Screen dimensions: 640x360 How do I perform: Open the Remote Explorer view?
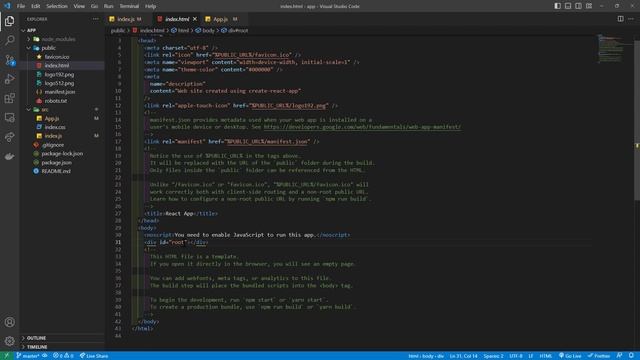pos(9,118)
